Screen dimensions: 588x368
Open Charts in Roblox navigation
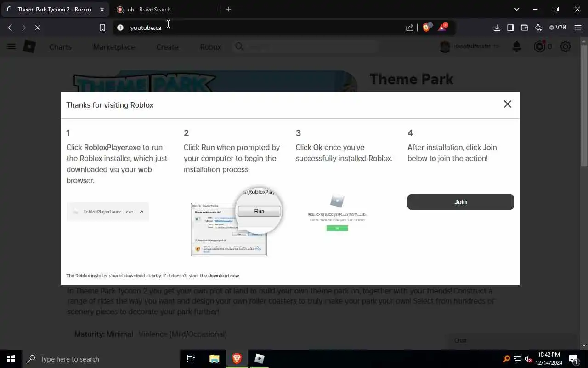(60, 47)
